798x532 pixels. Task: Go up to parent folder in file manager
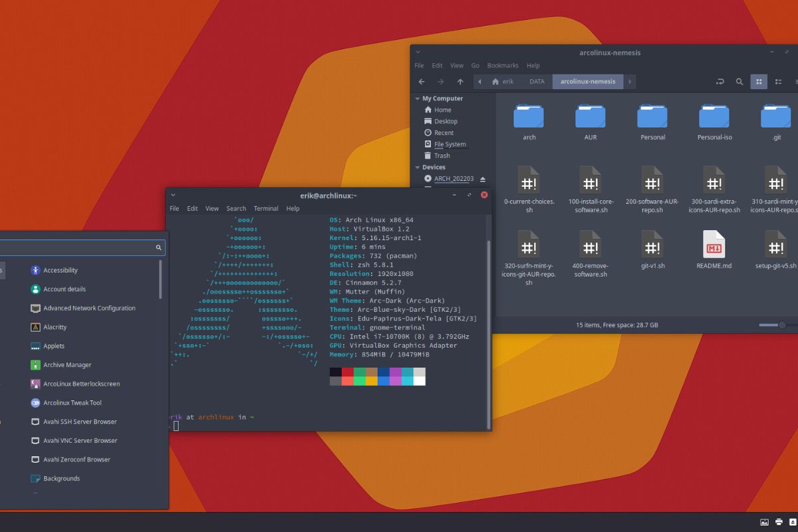point(460,82)
